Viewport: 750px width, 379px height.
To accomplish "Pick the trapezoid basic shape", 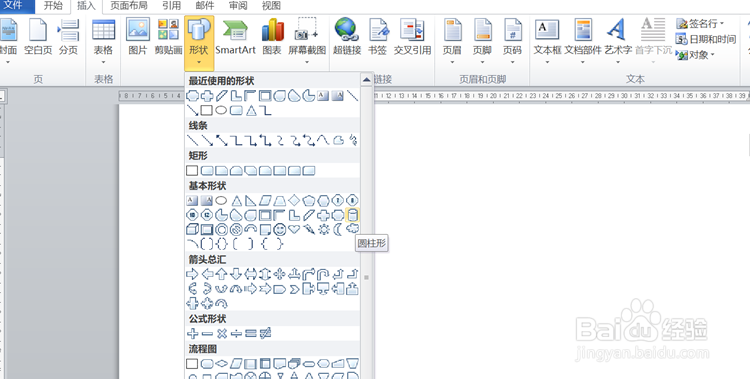I will 280,201.
